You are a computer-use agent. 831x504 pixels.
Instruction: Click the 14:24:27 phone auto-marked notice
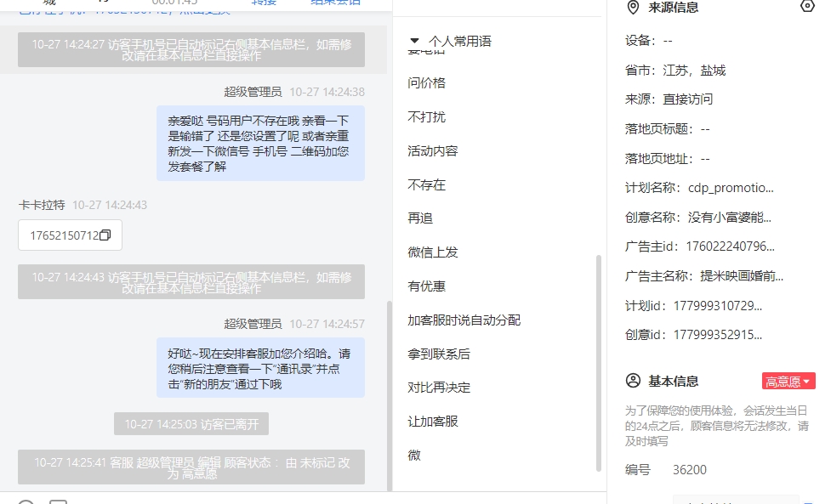pos(191,50)
